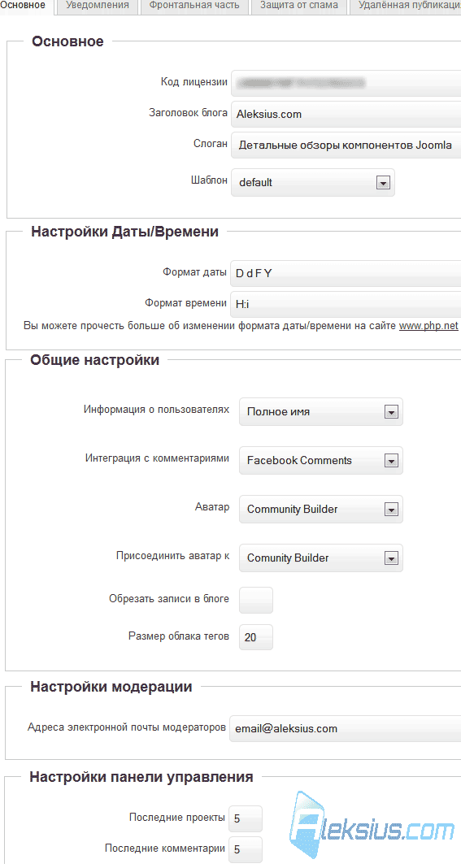Click the Код лицензии input field
This screenshot has height=868, width=461.
click(346, 84)
